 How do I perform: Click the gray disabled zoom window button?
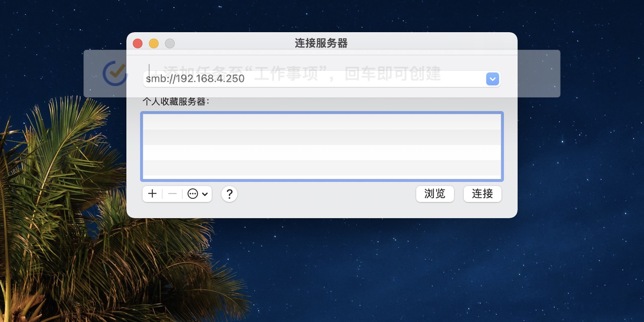pyautogui.click(x=170, y=43)
